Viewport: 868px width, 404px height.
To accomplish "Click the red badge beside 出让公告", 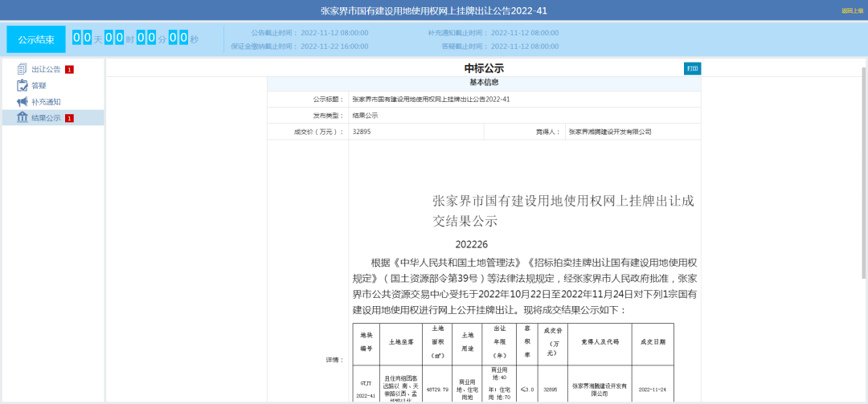I will click(70, 69).
